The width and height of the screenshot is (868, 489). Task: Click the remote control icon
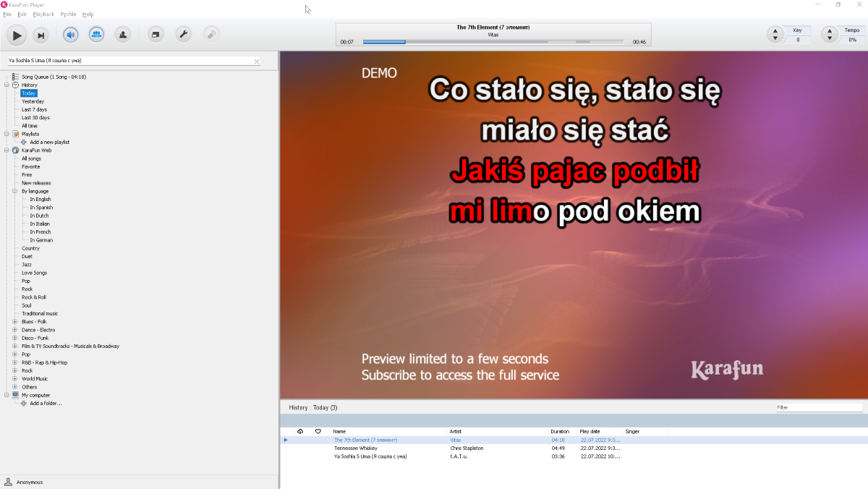[210, 34]
